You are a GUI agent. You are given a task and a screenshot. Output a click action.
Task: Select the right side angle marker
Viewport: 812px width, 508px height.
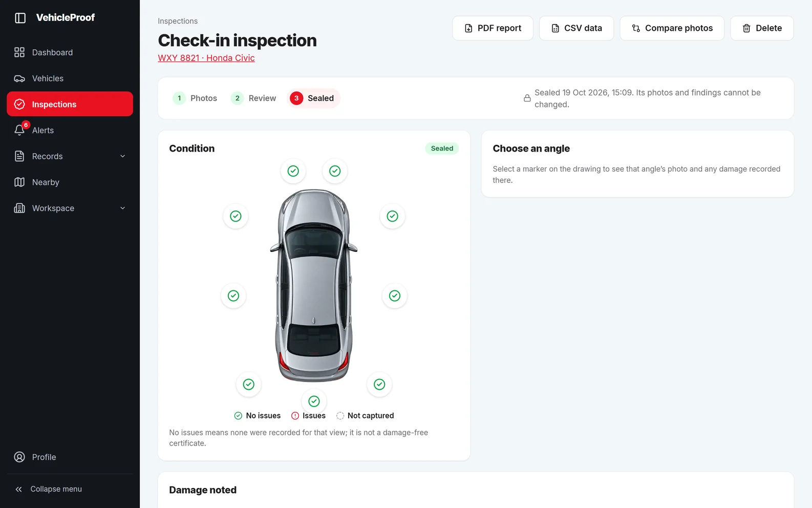coord(395,295)
